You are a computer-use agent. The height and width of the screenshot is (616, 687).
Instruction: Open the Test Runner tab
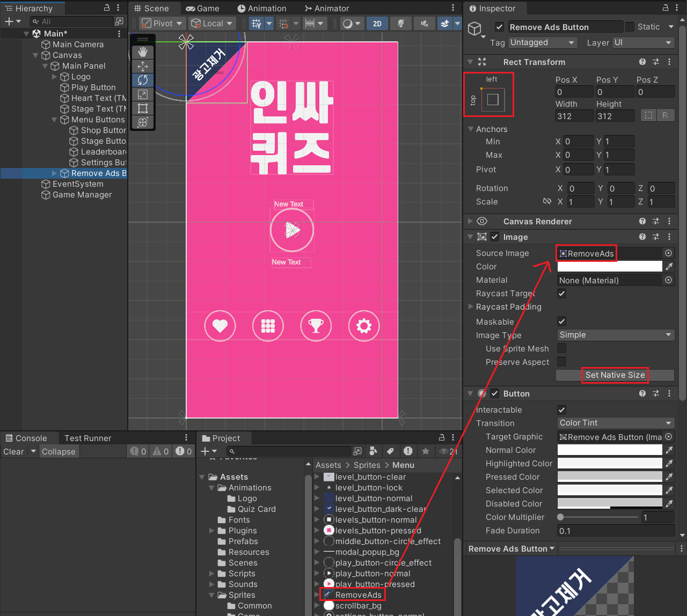(x=87, y=438)
